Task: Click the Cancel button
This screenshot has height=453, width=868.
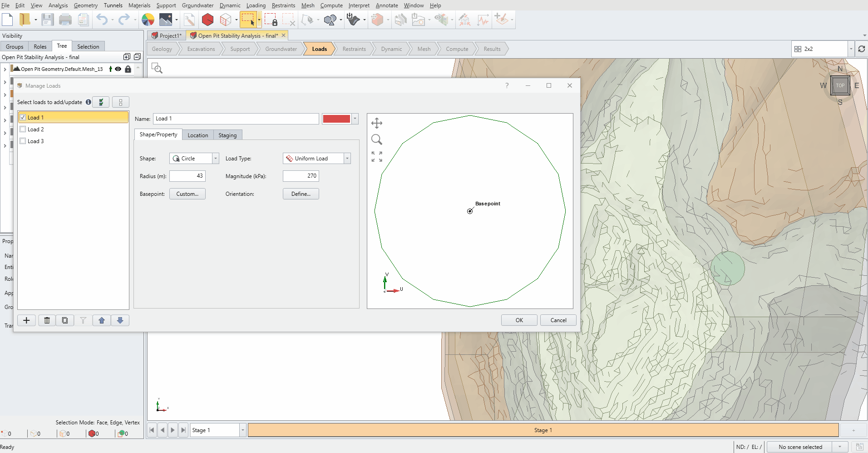Action: 558,320
